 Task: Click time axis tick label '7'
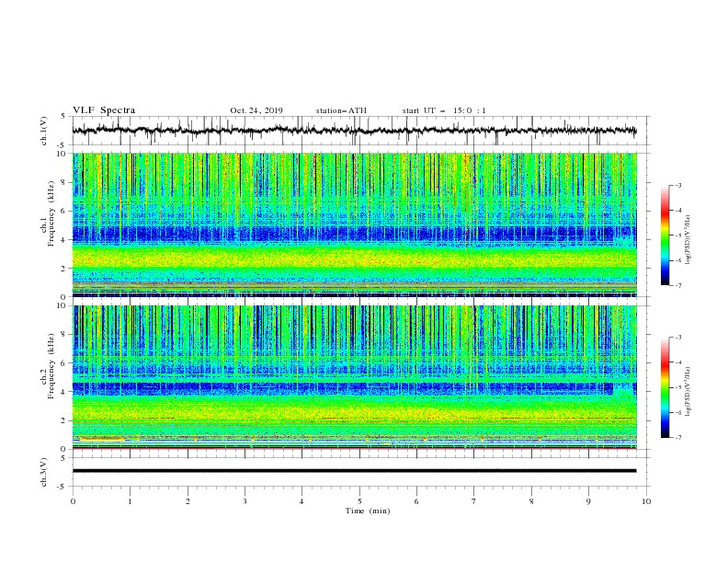(474, 501)
